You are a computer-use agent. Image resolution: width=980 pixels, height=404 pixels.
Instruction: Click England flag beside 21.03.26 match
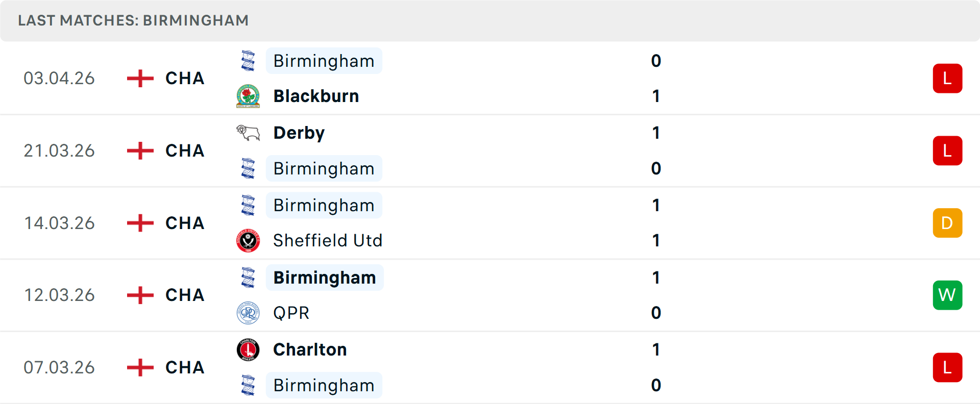tap(140, 150)
